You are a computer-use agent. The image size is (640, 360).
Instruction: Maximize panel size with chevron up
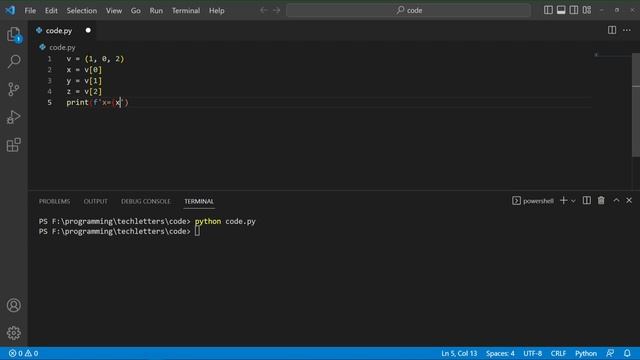coord(616,200)
